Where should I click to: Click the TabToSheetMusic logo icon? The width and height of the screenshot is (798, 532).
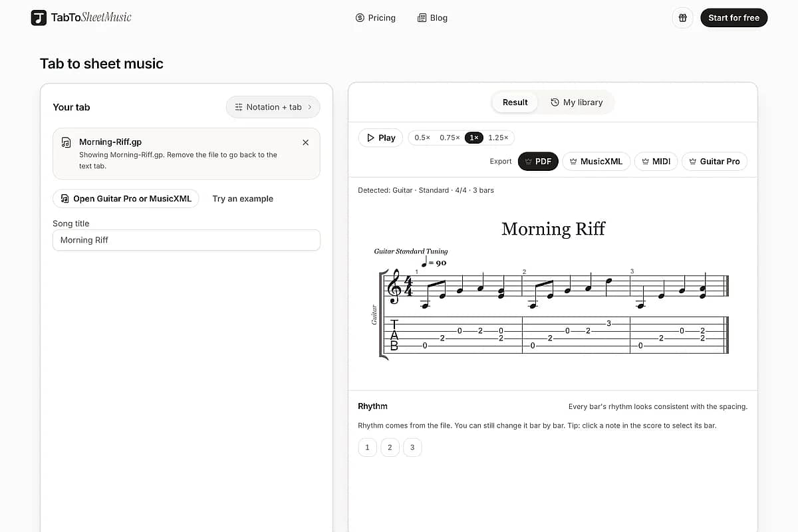[39, 18]
